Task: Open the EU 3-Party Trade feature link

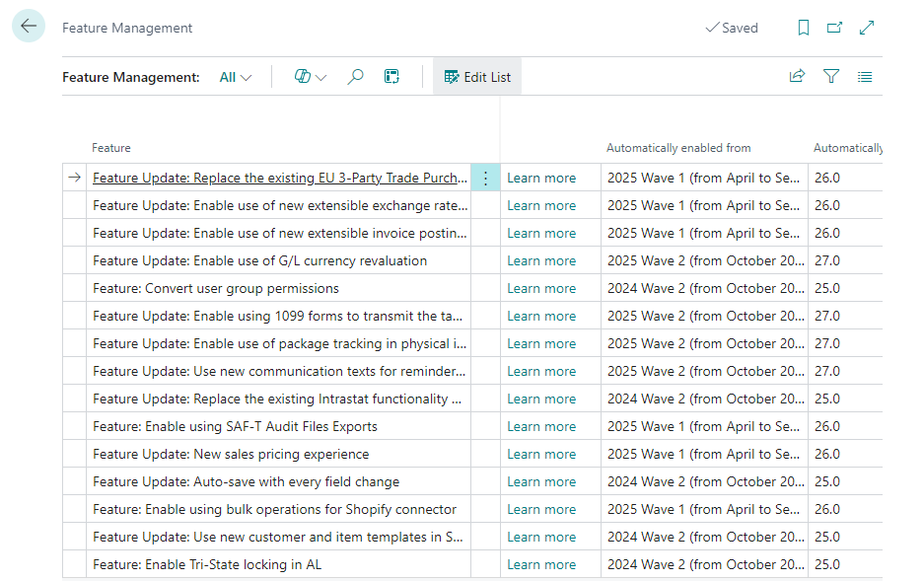Action: point(280,179)
